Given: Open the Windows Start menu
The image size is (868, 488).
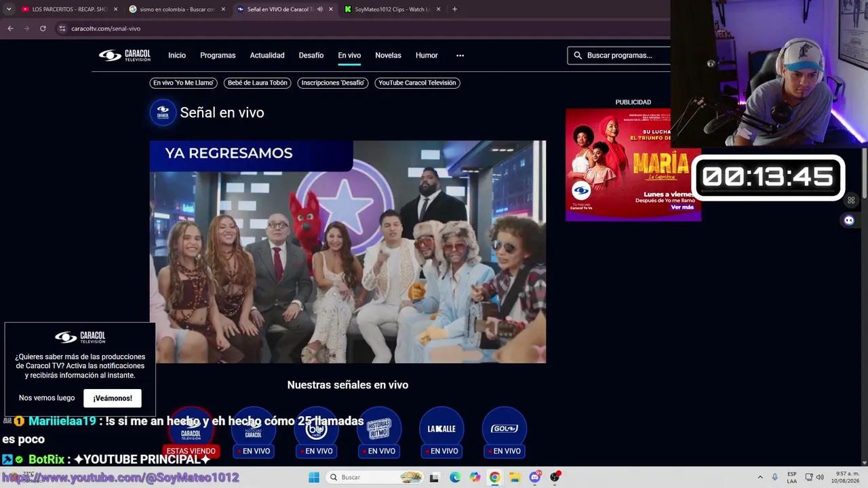Looking at the screenshot, I should (314, 478).
